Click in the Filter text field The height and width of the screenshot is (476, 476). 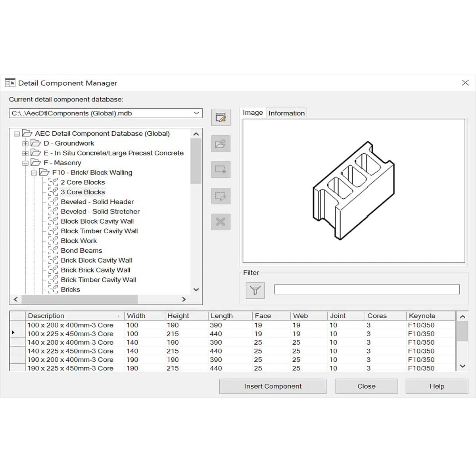coord(367,290)
